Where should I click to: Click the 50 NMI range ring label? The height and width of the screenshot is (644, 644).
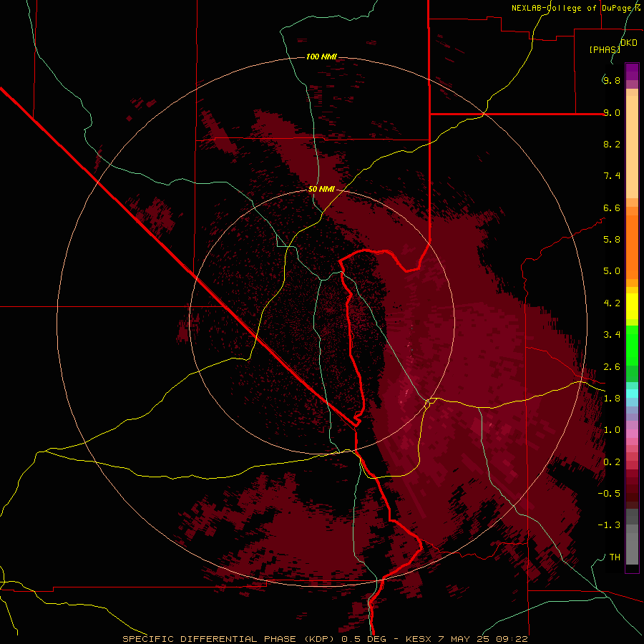click(x=321, y=189)
